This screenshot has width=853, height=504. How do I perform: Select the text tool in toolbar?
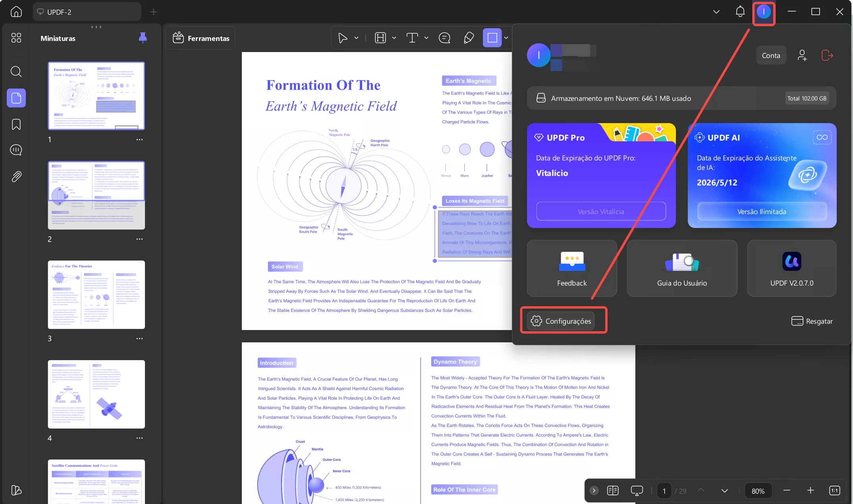point(412,38)
